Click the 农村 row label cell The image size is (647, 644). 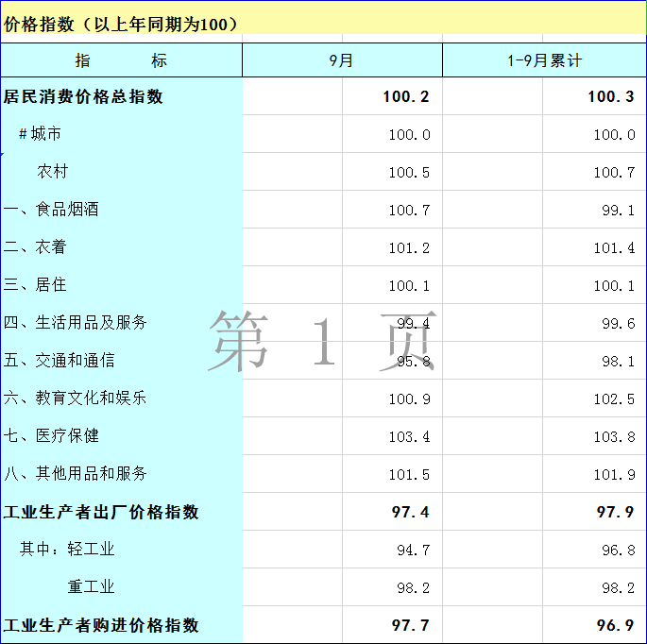point(53,172)
